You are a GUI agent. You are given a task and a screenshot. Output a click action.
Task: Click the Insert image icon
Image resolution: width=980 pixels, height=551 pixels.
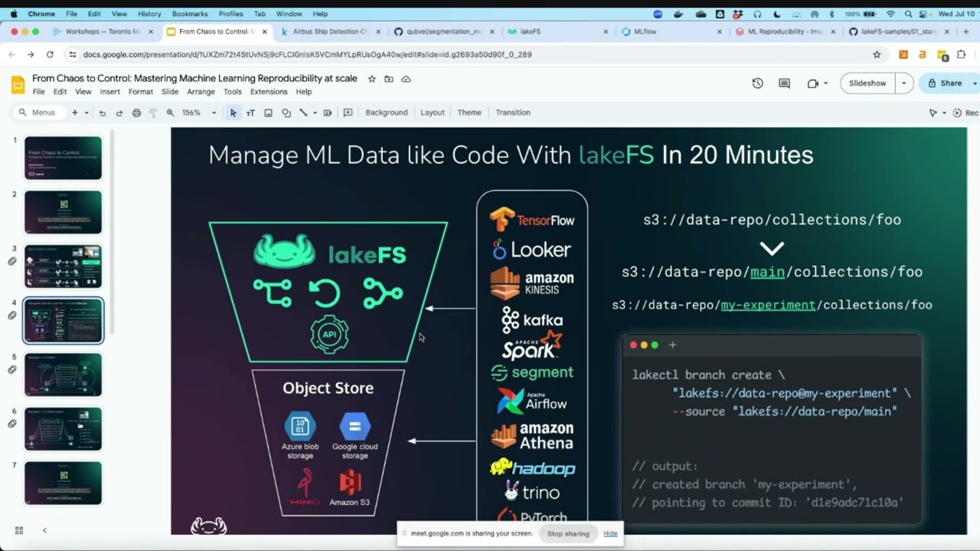[268, 112]
